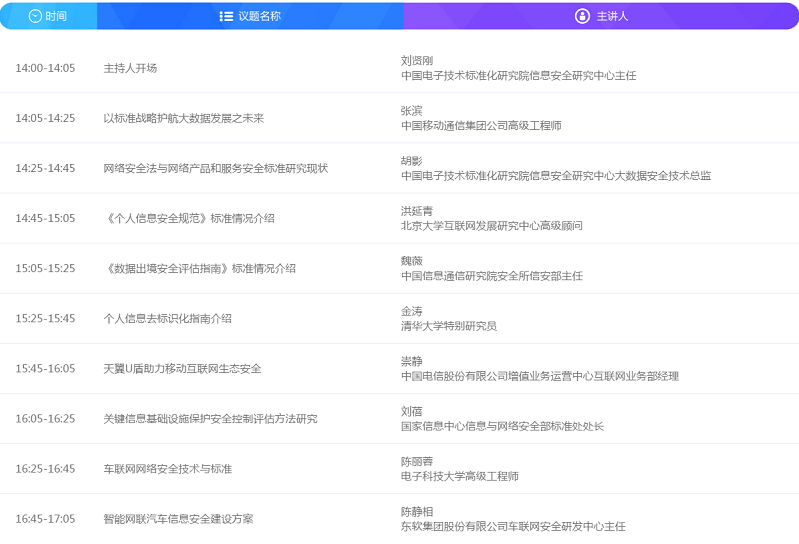This screenshot has width=799, height=544.
Task: Select the 议题名称 column header text
Action: [259, 16]
